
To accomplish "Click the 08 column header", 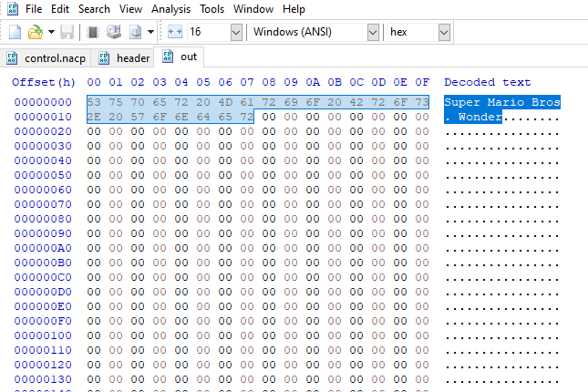I will click(269, 82).
